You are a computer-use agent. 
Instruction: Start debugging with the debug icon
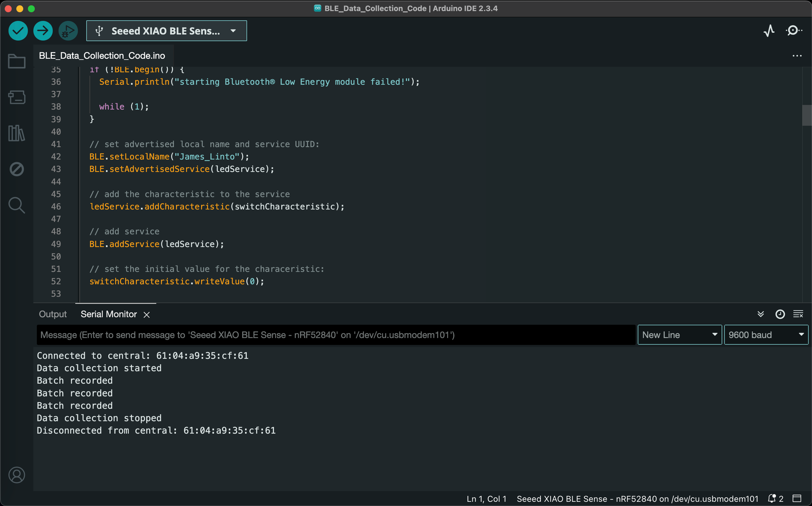tap(68, 31)
